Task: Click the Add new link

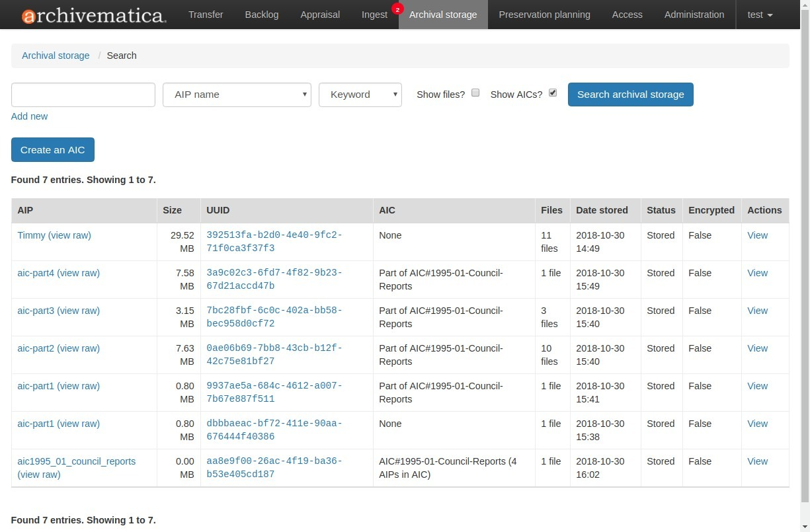Action: [29, 116]
